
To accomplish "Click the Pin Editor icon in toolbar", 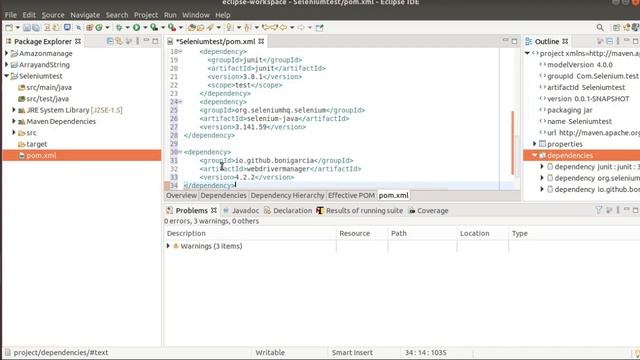I will [x=320, y=28].
